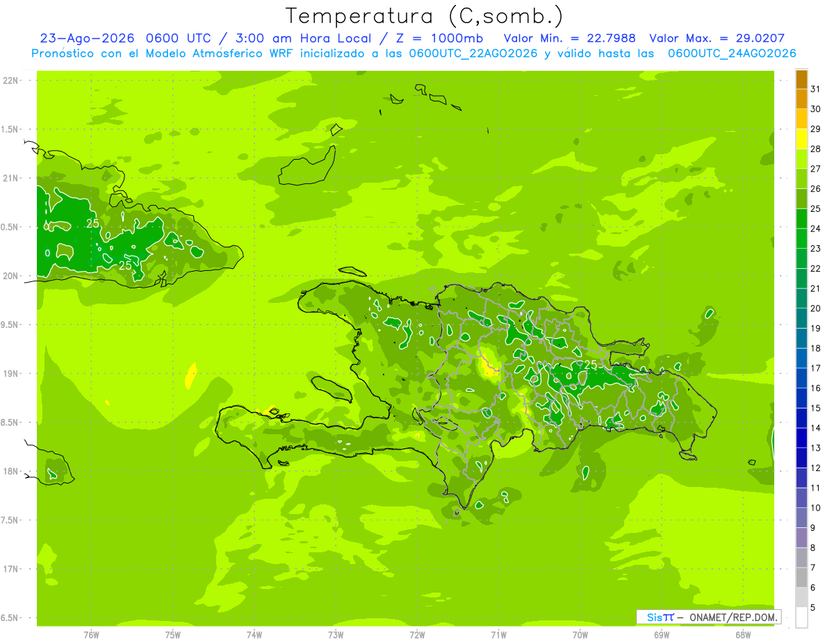
Task: Click the '74W' longitude axis label
Action: click(254, 635)
